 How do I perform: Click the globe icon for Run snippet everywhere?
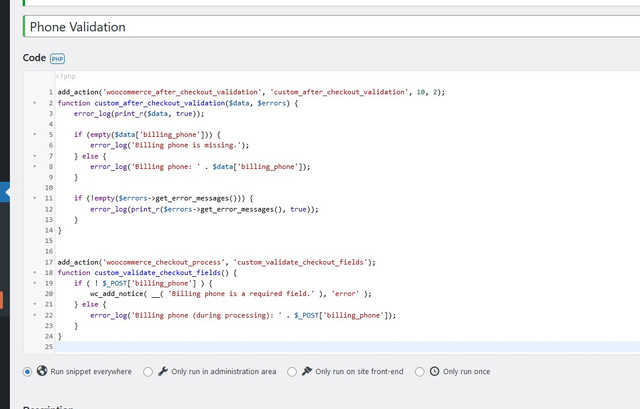click(42, 371)
